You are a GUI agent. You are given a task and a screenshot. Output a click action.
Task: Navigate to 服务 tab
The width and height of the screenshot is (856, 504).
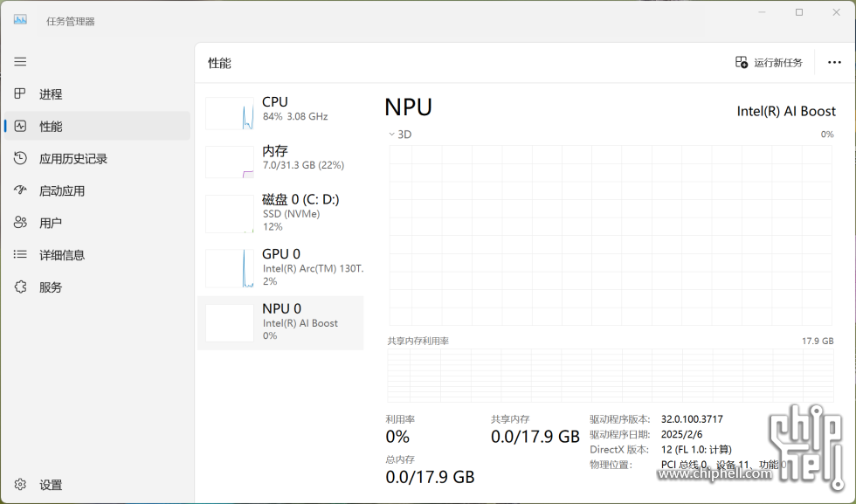[x=97, y=287]
